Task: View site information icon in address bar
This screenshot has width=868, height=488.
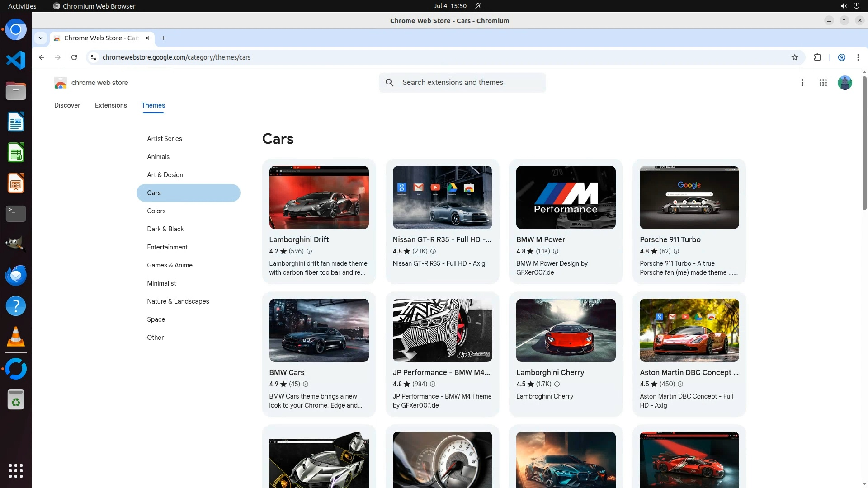Action: coord(94,57)
